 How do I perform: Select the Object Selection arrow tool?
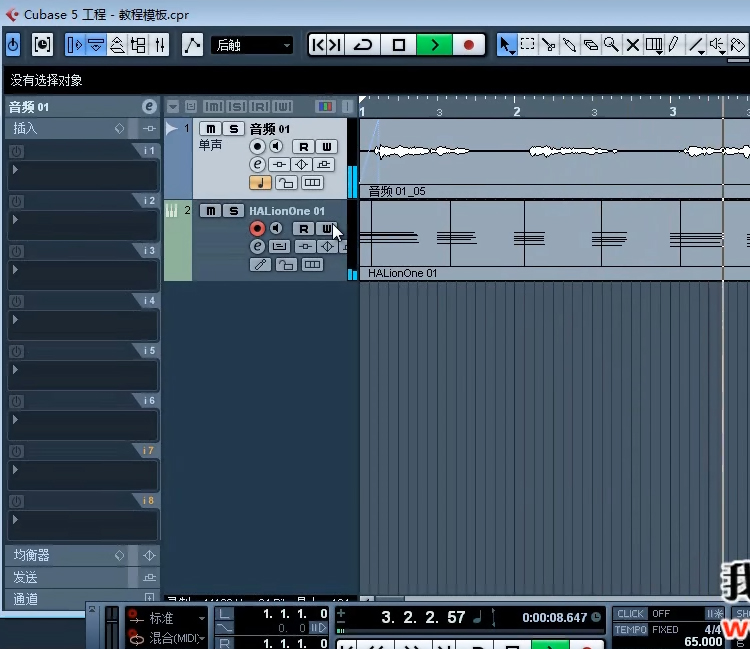[x=506, y=45]
